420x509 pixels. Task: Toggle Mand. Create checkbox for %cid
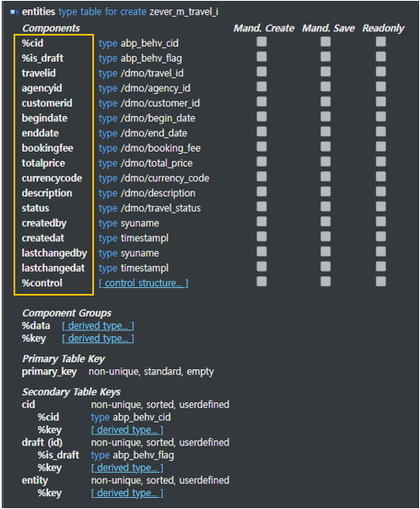pos(262,41)
